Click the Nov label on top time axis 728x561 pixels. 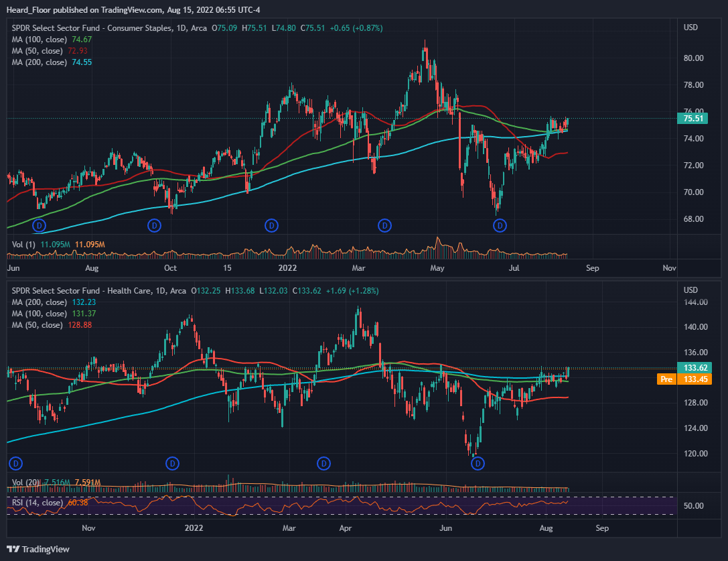(x=669, y=267)
